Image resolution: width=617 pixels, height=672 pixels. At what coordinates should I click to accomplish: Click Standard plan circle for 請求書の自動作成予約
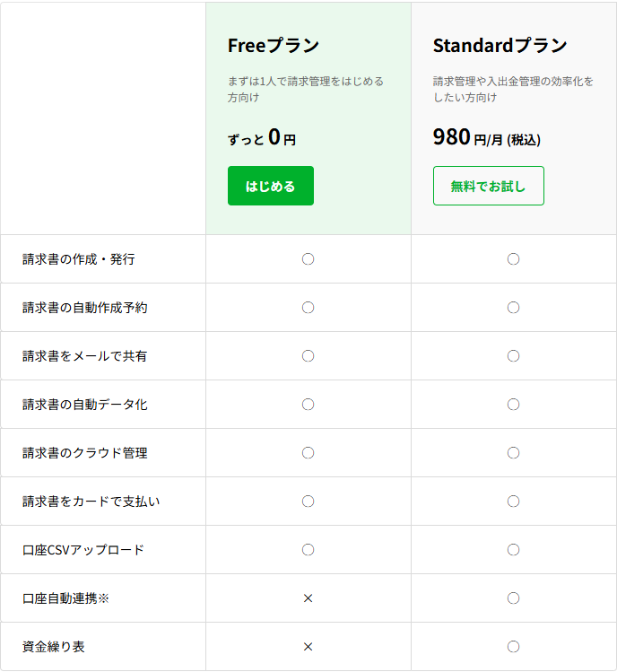[513, 308]
